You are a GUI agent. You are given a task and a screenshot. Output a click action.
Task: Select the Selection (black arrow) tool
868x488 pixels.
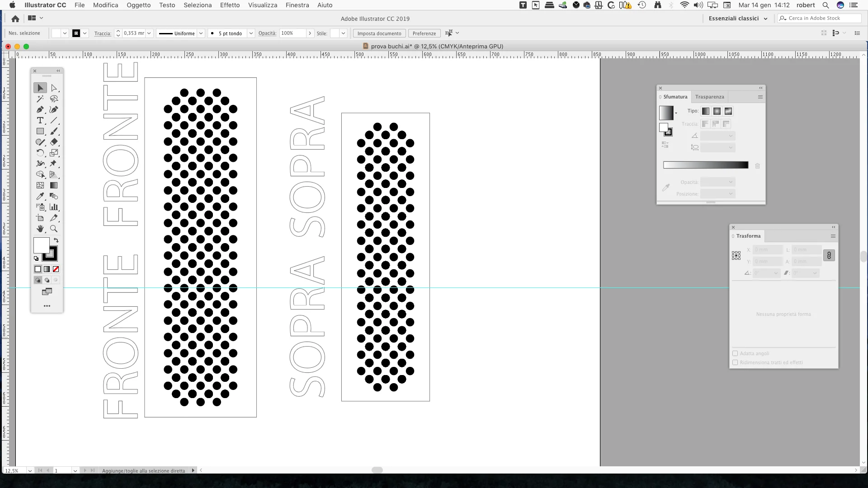40,88
